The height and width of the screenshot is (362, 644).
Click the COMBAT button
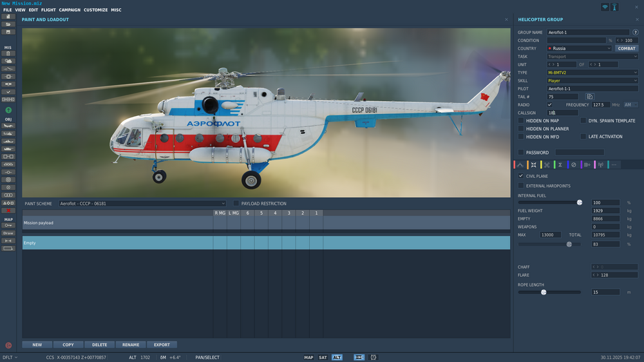click(627, 48)
